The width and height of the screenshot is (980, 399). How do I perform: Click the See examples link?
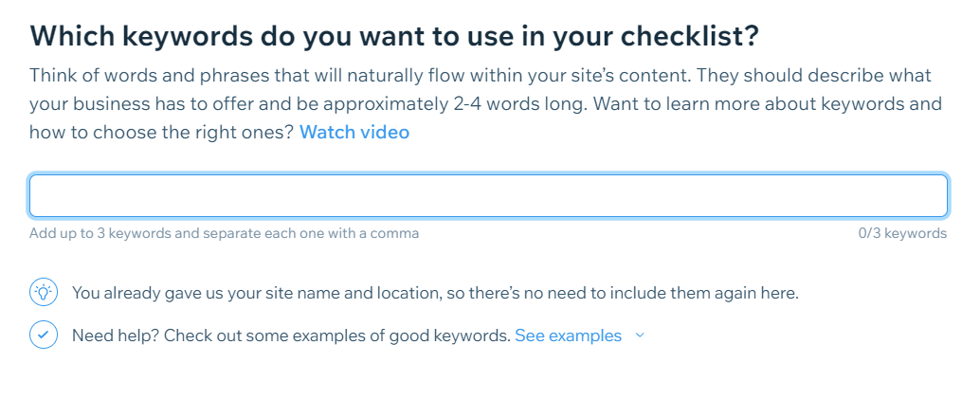[568, 336]
